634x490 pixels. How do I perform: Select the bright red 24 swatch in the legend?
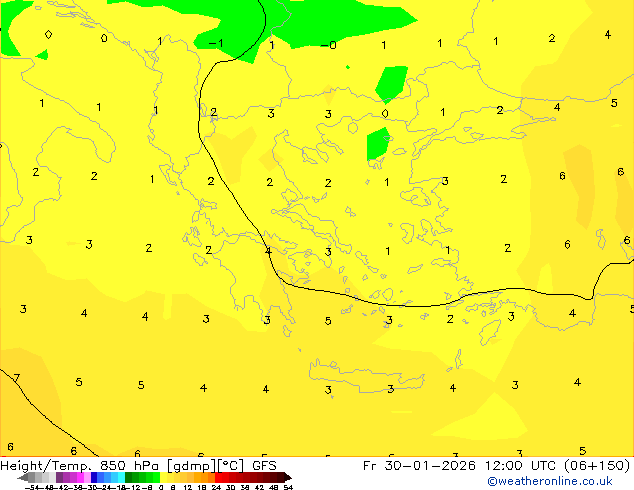(218, 477)
